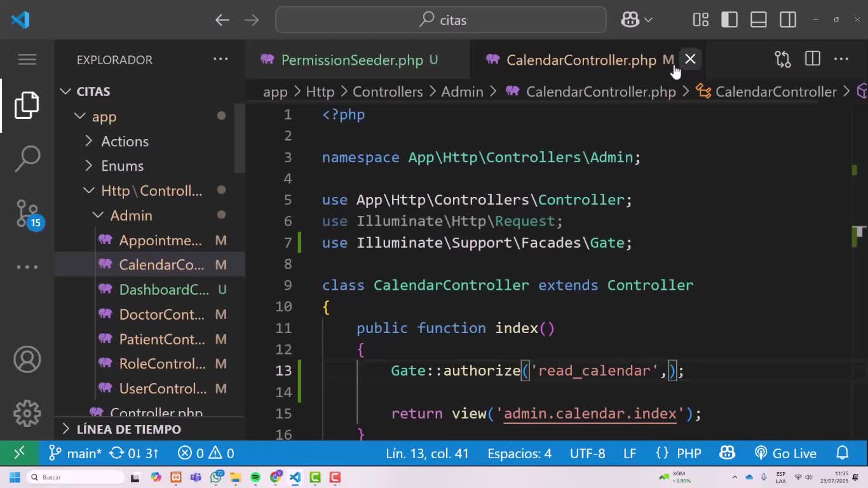Open notifications bell in status bar
Screen dimensions: 868x488
843,453
